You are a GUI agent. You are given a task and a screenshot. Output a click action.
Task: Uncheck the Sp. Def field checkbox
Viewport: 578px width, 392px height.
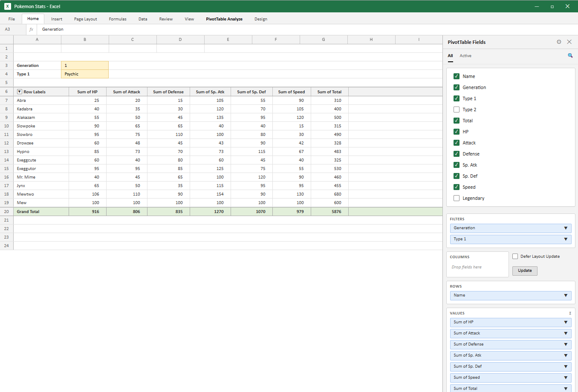pos(457,176)
